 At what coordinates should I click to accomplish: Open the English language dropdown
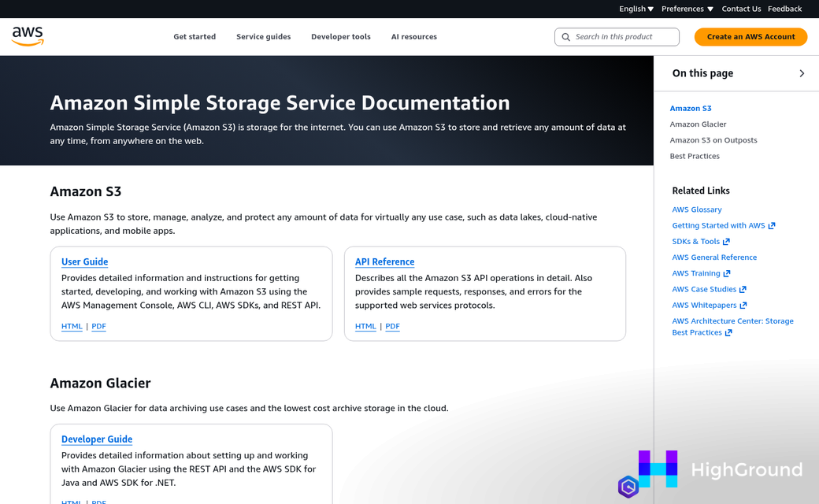(636, 9)
